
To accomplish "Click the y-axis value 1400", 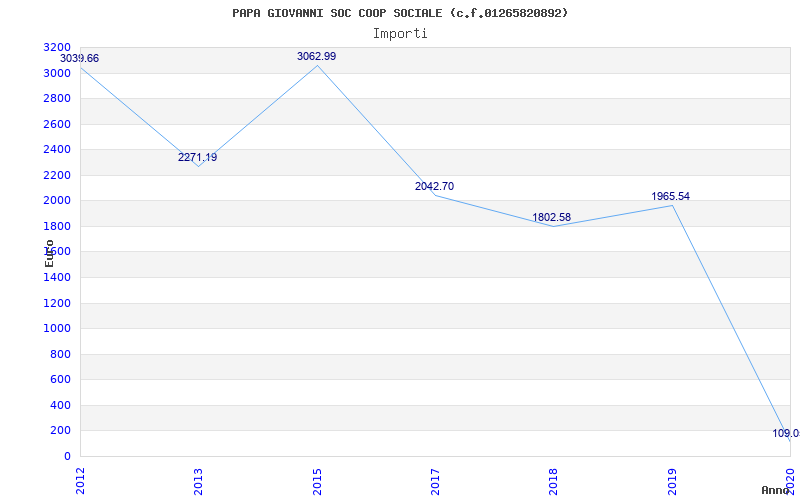I will tap(58, 278).
